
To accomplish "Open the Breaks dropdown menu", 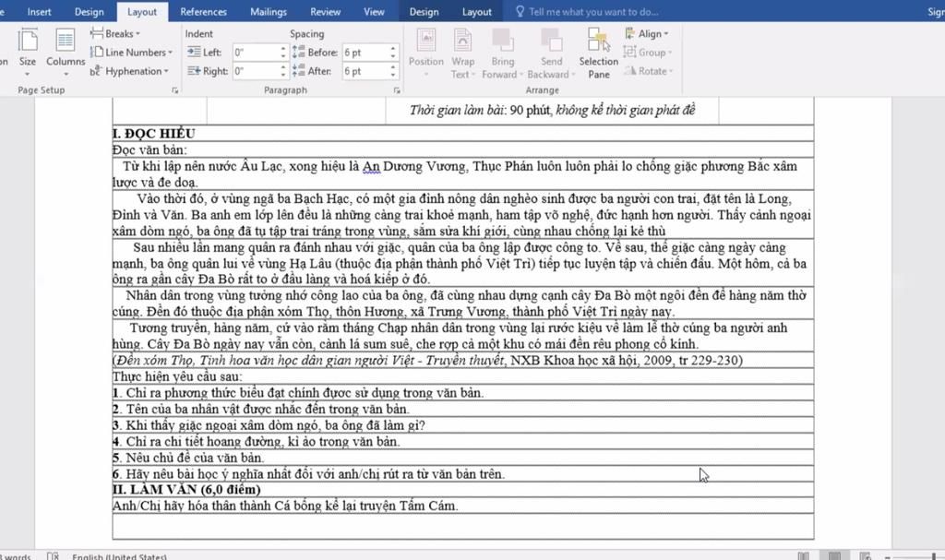I will [115, 34].
